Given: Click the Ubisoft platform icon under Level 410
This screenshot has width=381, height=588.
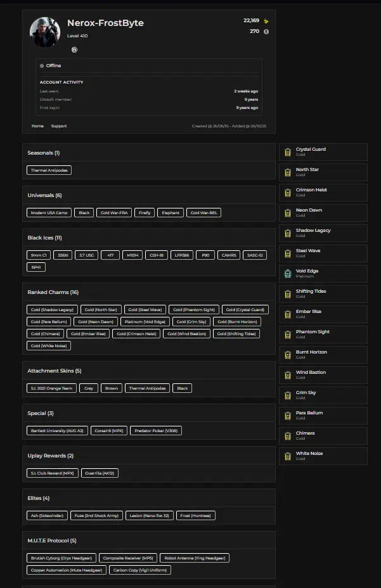Looking at the screenshot, I should point(74,49).
